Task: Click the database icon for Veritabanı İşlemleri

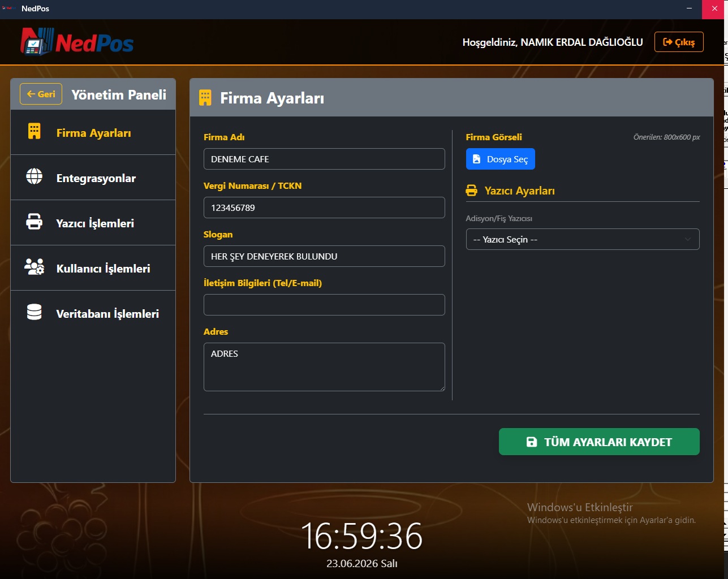Action: pos(35,312)
